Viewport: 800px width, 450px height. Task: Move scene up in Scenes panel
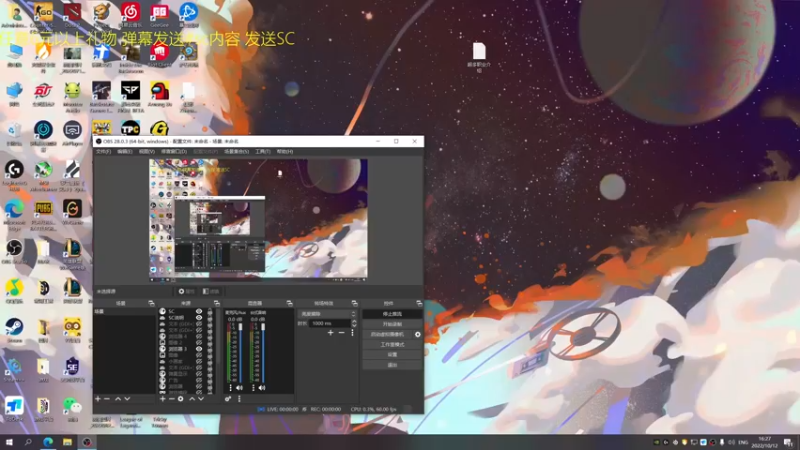pos(118,398)
